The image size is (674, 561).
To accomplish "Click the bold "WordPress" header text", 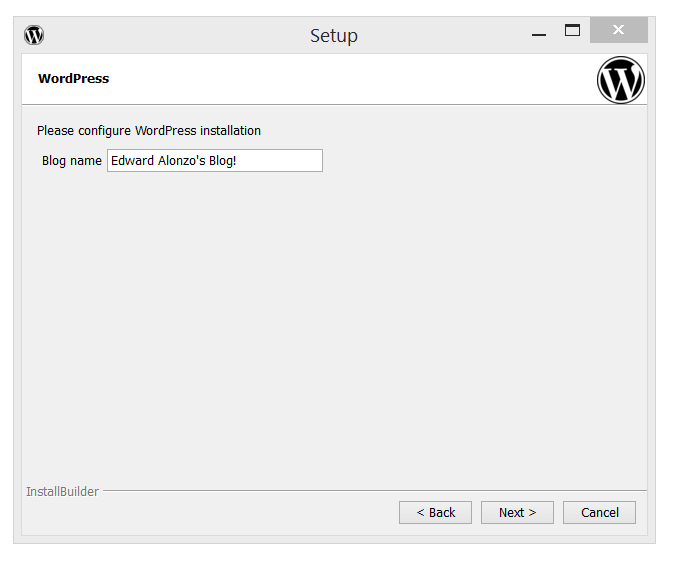I will click(x=73, y=79).
